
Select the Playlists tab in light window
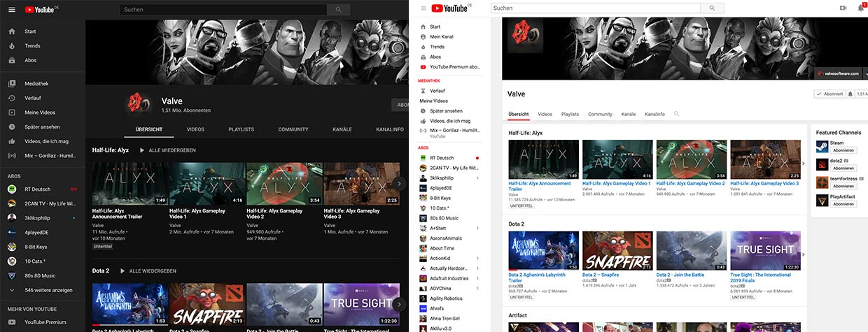click(570, 114)
